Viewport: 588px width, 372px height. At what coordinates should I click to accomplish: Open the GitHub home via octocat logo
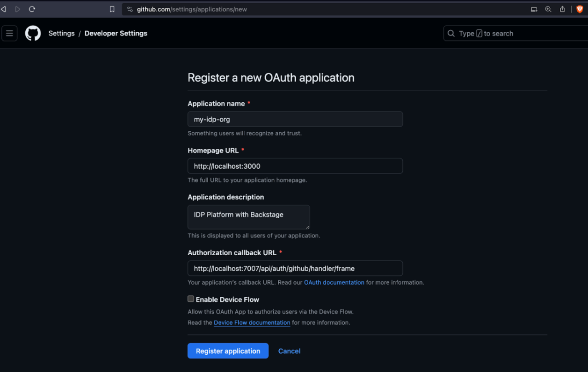pyautogui.click(x=32, y=33)
